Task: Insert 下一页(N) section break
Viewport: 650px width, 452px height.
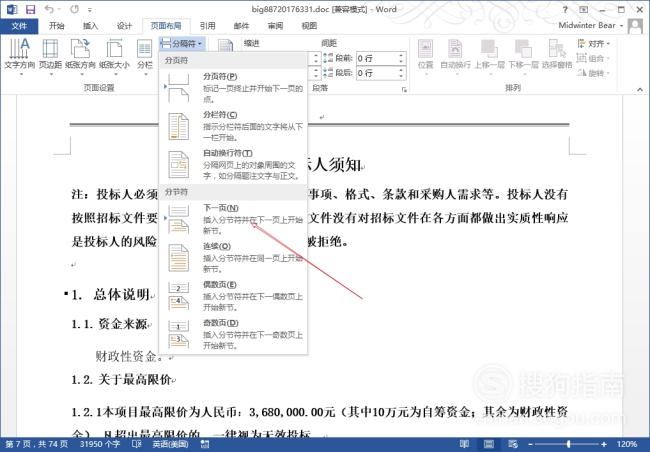Action: tap(233, 219)
